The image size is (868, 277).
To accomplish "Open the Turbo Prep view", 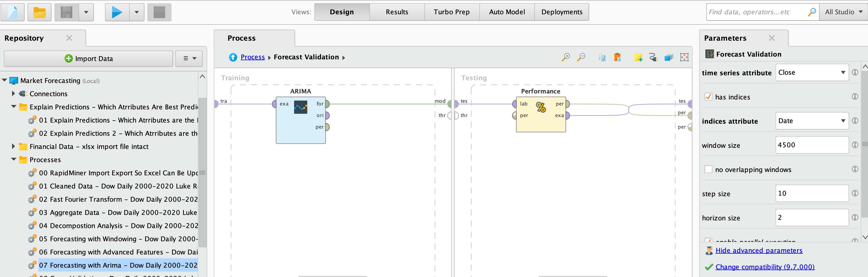I will pyautogui.click(x=452, y=12).
